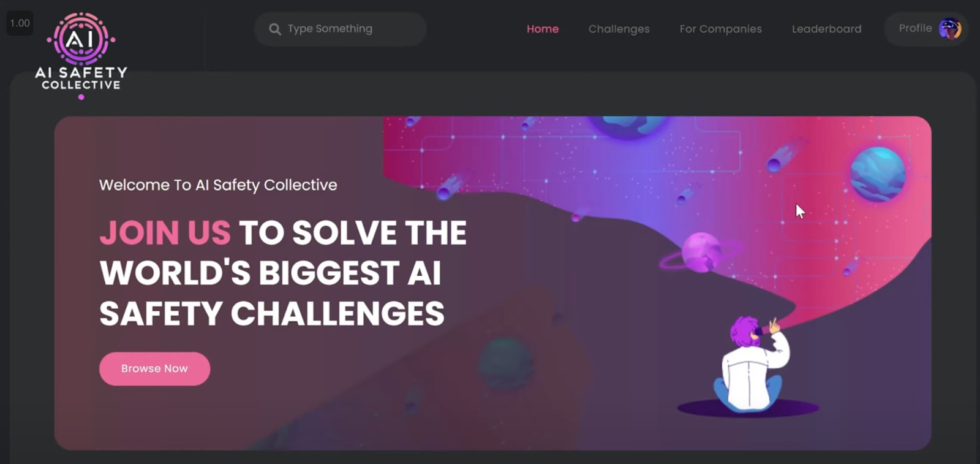
Task: Open the For Companies menu item
Action: pos(720,29)
